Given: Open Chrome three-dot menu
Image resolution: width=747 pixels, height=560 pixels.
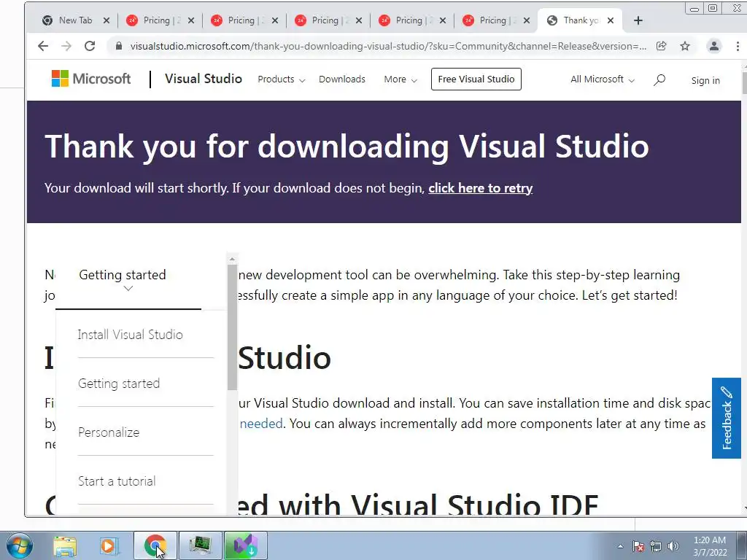Looking at the screenshot, I should 738,46.
